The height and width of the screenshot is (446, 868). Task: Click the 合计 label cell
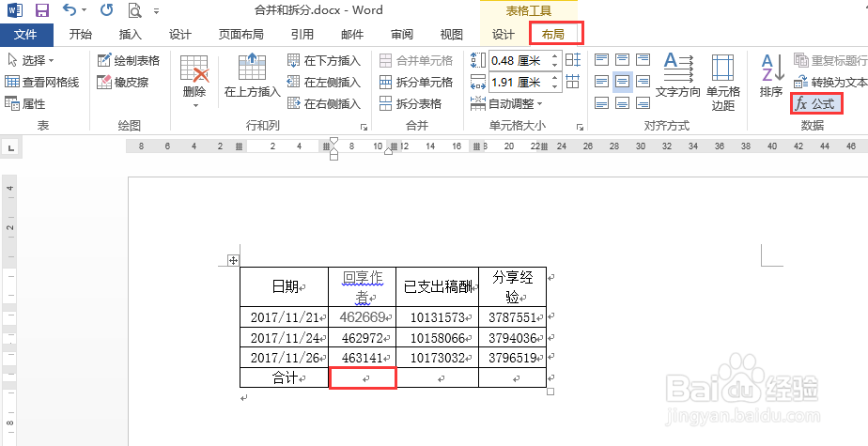tap(284, 378)
